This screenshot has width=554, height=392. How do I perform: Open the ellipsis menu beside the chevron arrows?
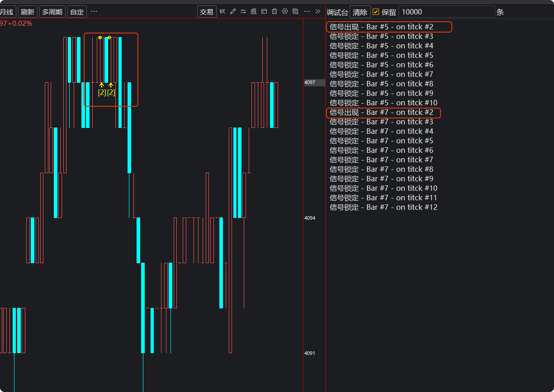pos(307,11)
